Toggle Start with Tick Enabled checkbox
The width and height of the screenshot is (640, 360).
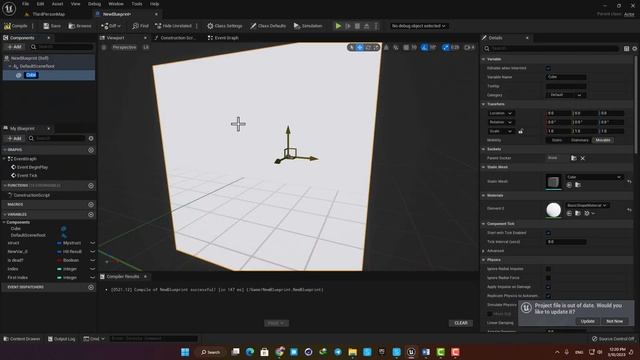pos(548,233)
